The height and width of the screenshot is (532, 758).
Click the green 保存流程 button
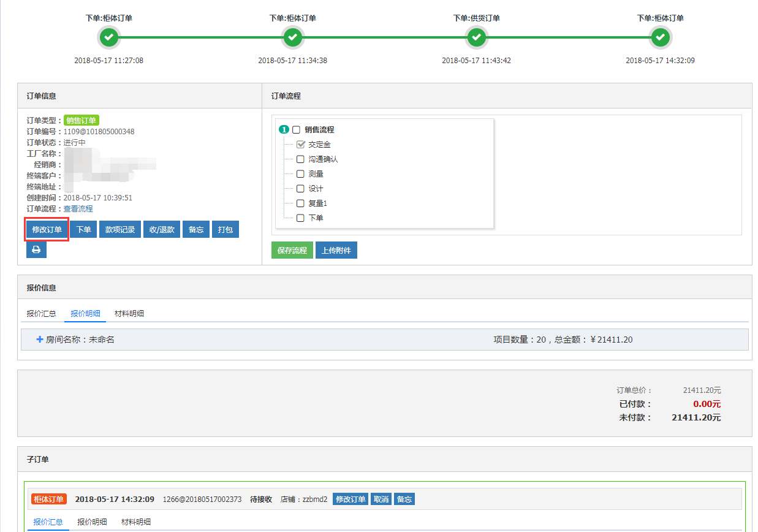point(292,250)
